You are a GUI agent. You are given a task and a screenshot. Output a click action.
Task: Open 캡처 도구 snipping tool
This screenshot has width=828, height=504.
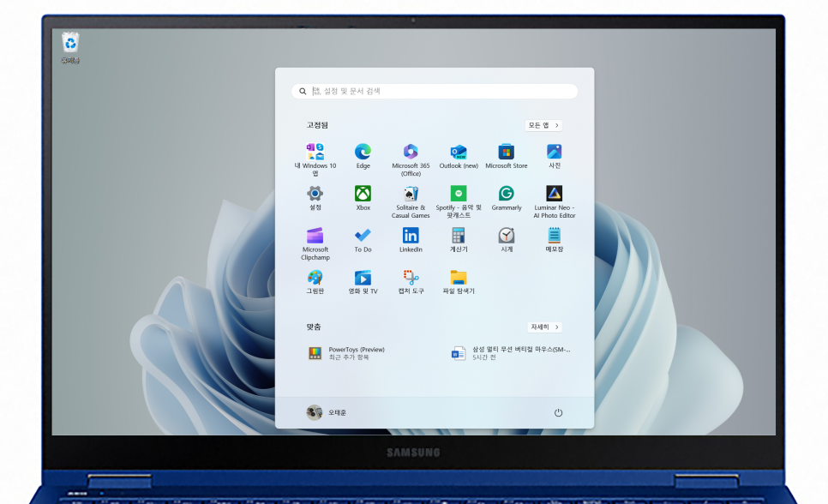click(411, 282)
